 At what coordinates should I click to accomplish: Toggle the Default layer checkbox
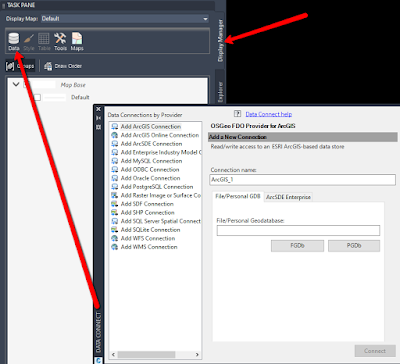click(37, 97)
